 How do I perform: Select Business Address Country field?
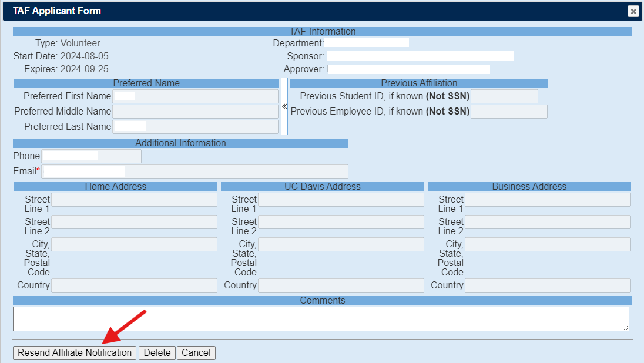[548, 285]
